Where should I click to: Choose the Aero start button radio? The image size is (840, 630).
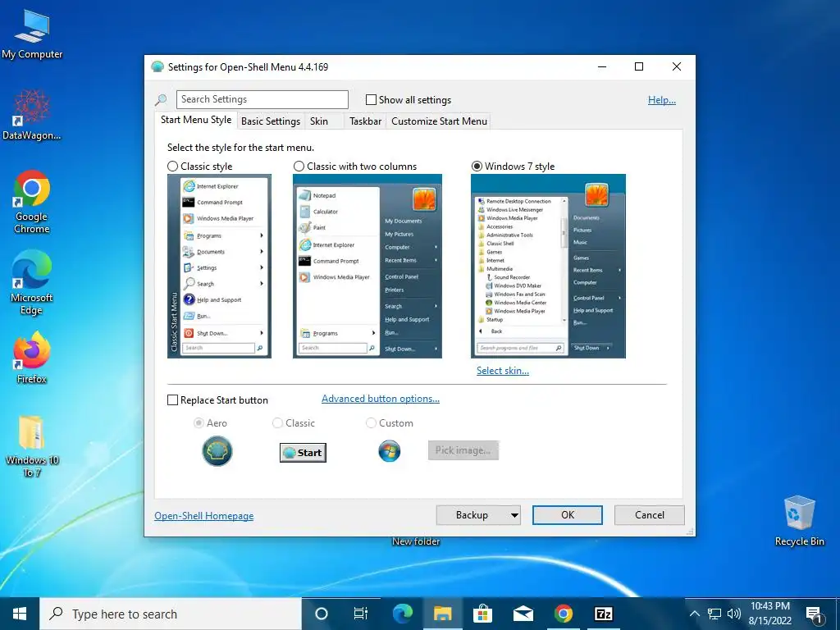coord(199,423)
